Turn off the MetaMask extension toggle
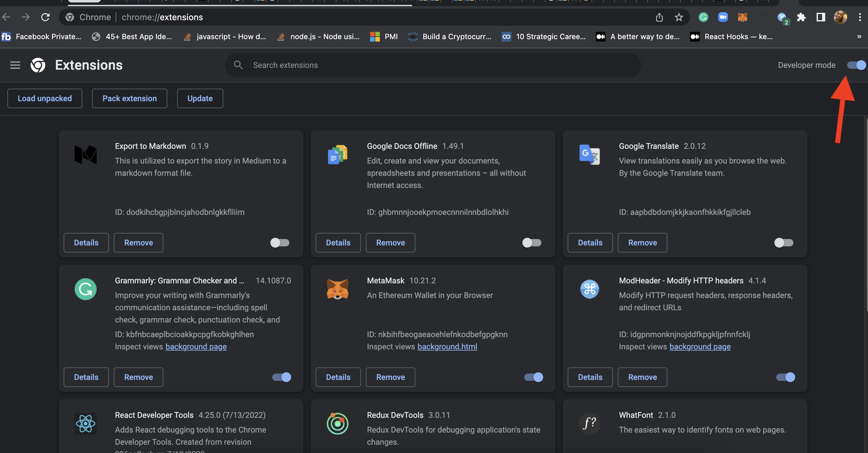 [x=533, y=377]
